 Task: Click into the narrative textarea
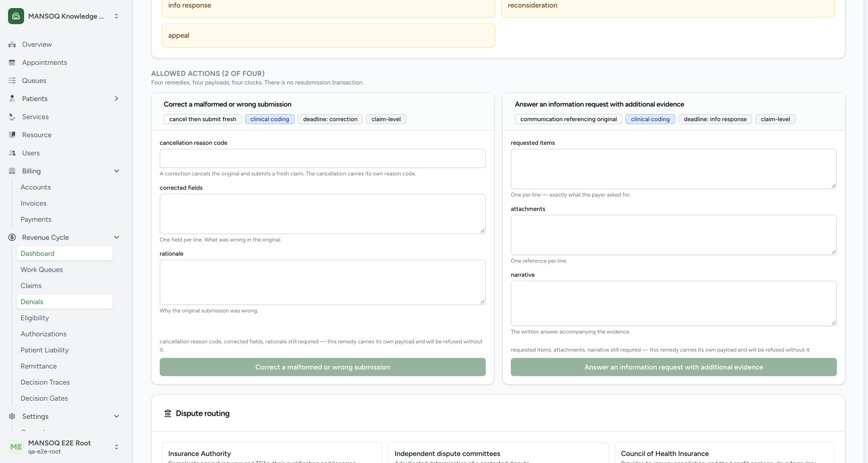674,303
